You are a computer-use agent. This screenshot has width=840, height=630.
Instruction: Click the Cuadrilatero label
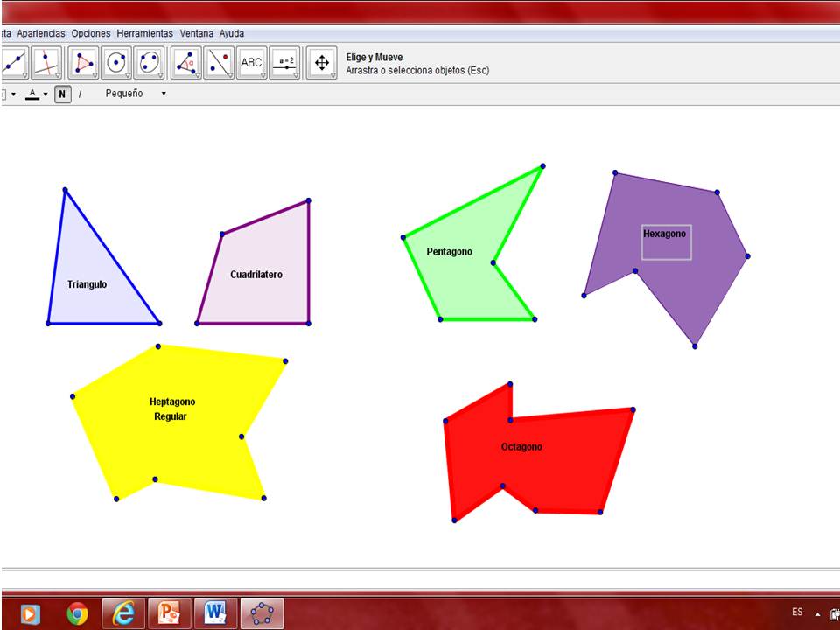coord(256,275)
